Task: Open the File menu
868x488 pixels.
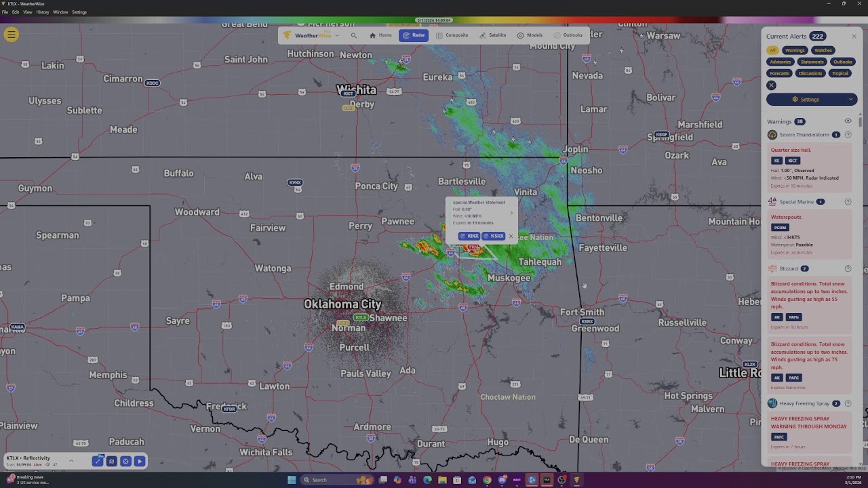Action: click(5, 12)
